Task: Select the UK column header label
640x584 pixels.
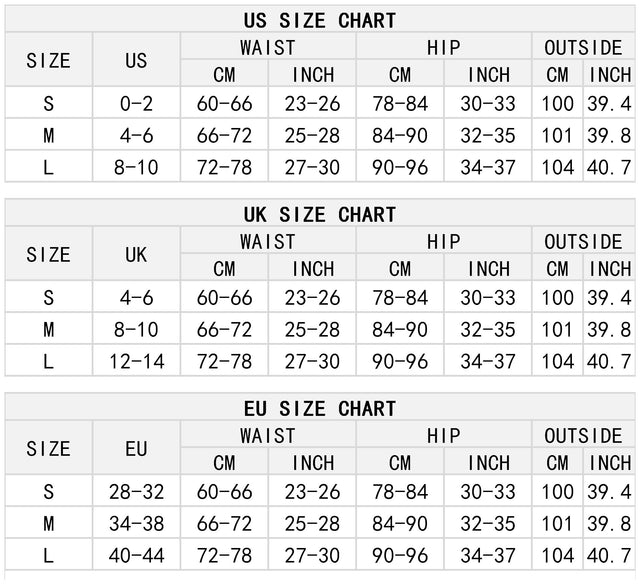Action: (x=136, y=255)
